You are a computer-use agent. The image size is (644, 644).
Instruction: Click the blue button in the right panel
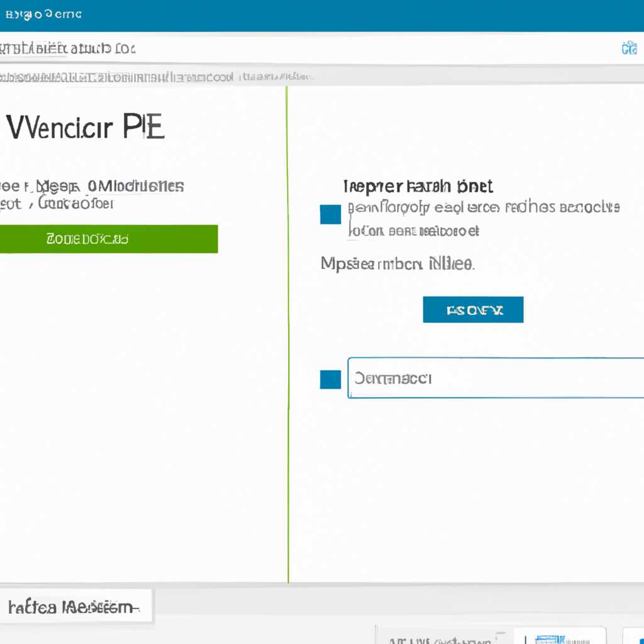[x=473, y=309]
